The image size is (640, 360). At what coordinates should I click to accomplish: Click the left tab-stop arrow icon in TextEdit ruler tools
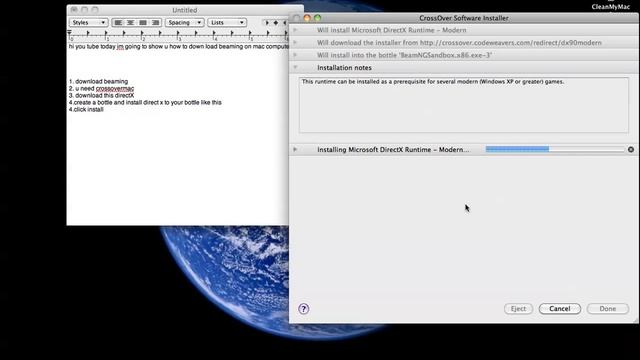pyautogui.click(x=267, y=23)
